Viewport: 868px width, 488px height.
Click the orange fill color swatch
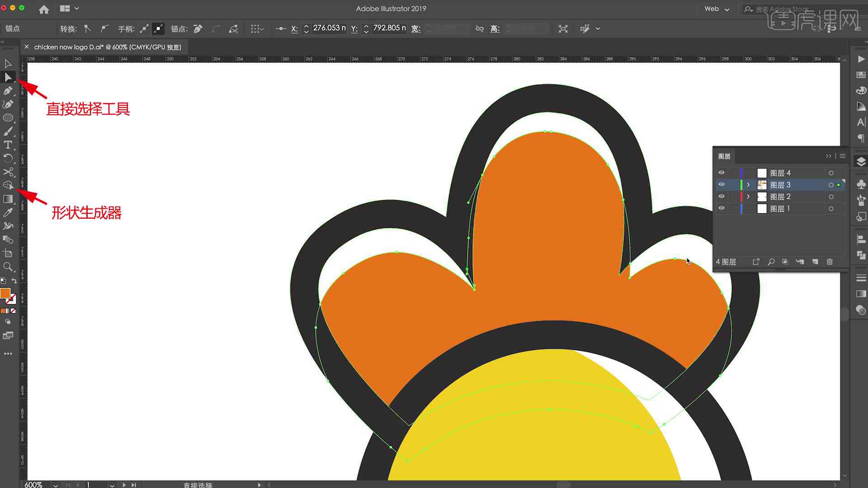[x=5, y=293]
